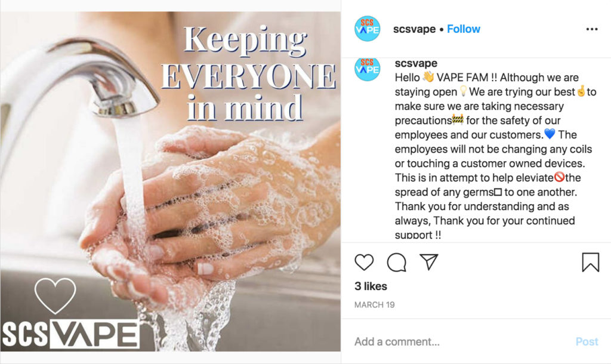Save the post with the bookmark icon
This screenshot has width=611, height=364.
(590, 263)
